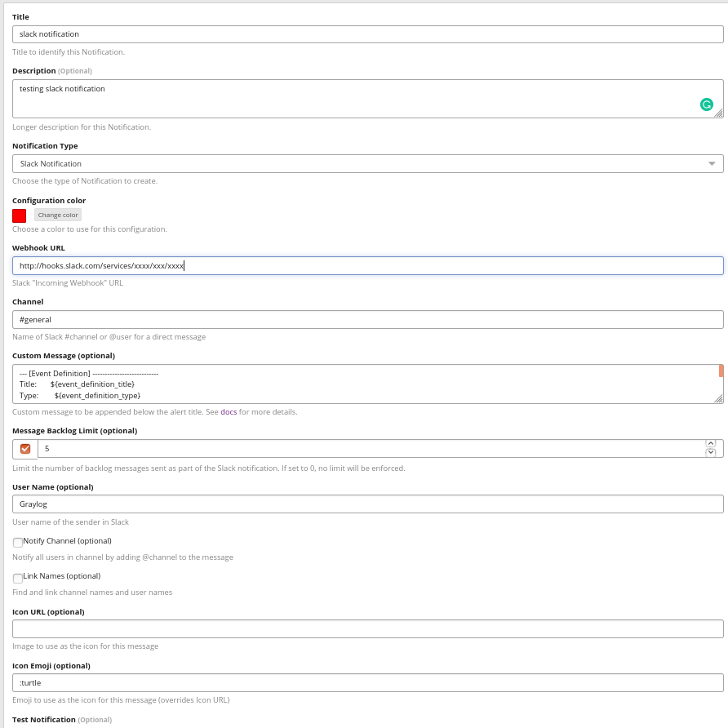
Task: Select the Channel input containing #general
Action: point(367,320)
